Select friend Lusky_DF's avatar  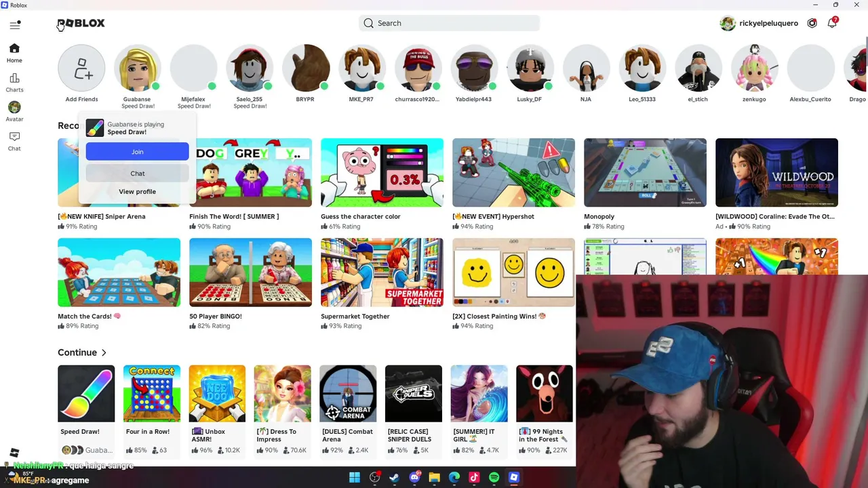pyautogui.click(x=530, y=68)
